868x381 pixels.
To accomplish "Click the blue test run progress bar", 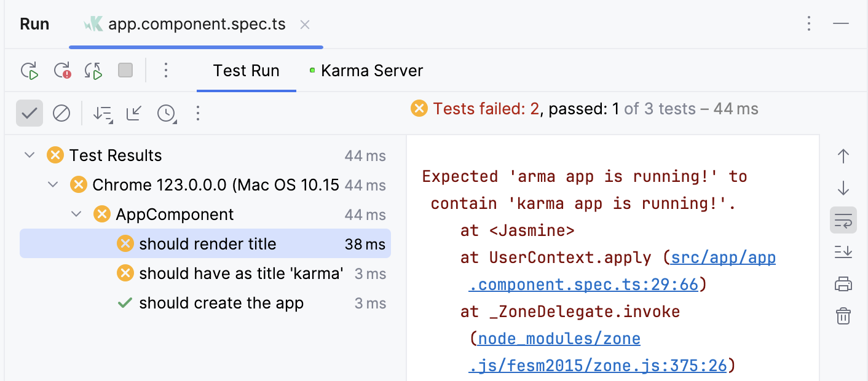I will 195,46.
